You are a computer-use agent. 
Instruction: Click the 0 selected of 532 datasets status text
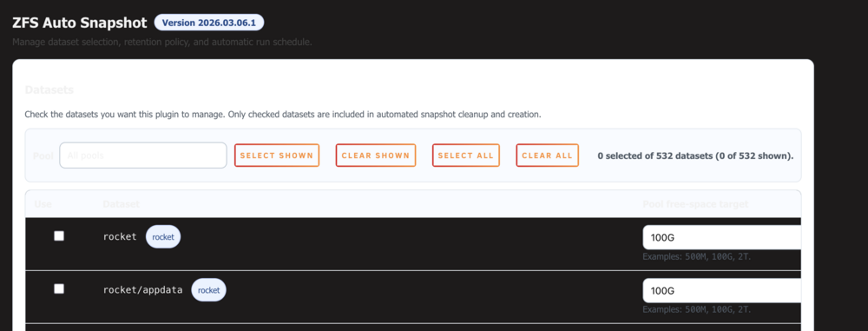click(695, 156)
